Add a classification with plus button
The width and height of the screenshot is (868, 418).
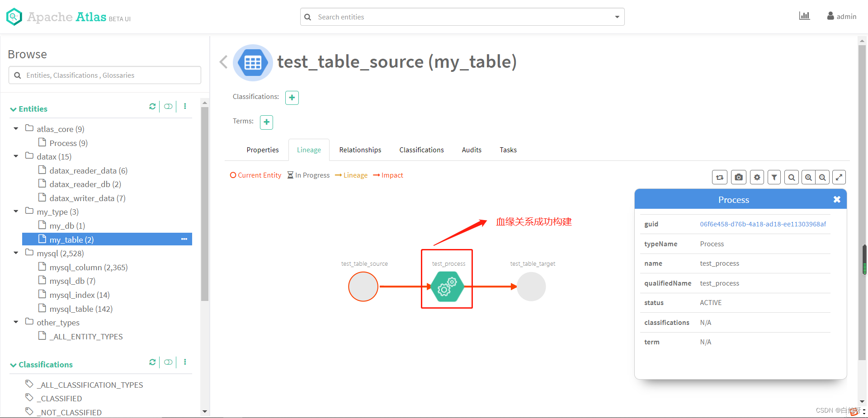pyautogui.click(x=292, y=98)
